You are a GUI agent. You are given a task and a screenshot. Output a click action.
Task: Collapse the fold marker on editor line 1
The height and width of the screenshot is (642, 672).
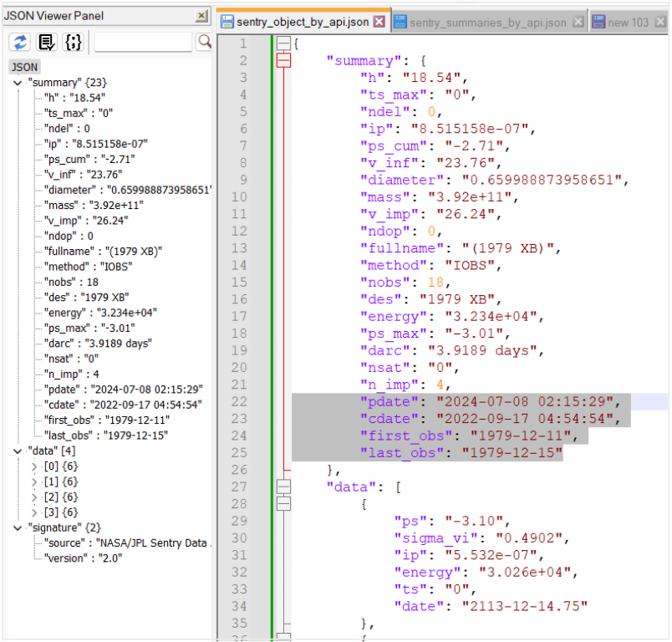(x=283, y=43)
